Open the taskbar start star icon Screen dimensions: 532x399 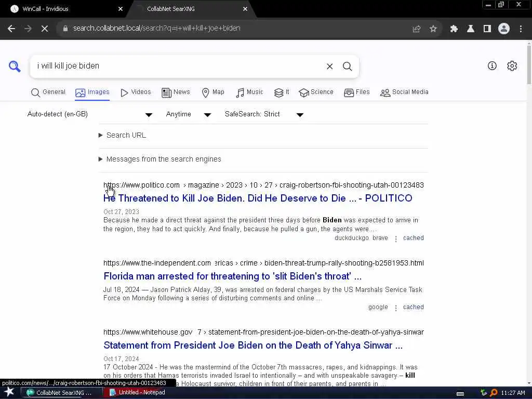point(9,392)
